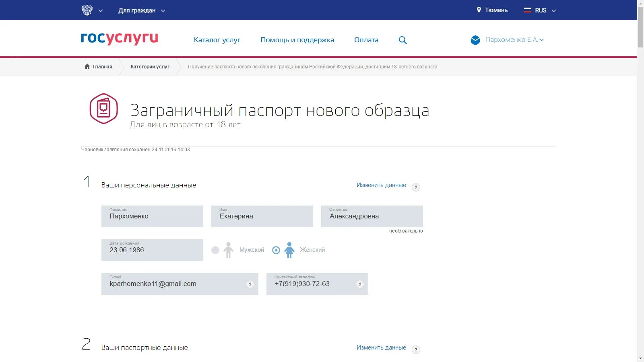Image resolution: width=644 pixels, height=362 pixels.
Task: Open help icon in phone field
Action: point(360,284)
